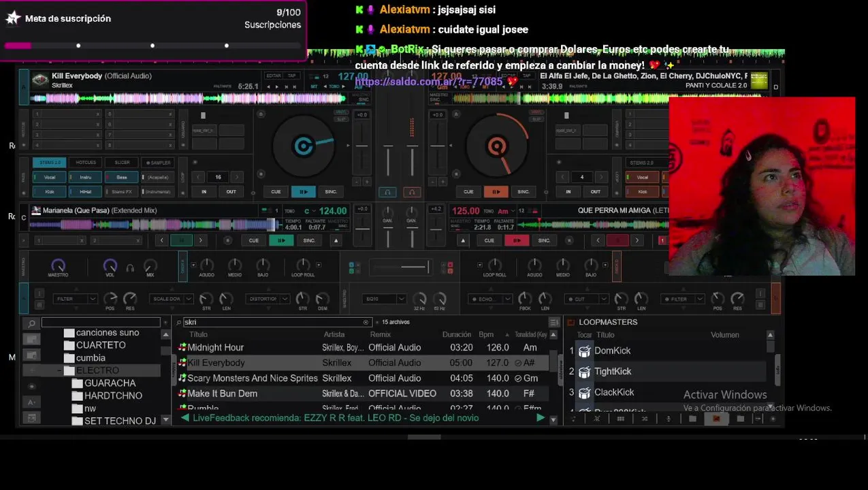Raise deck A pitch with plus button
868x490 pixels.
367,182
